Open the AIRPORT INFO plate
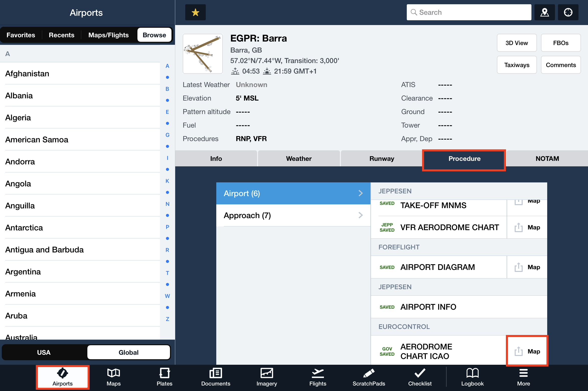 click(459, 307)
